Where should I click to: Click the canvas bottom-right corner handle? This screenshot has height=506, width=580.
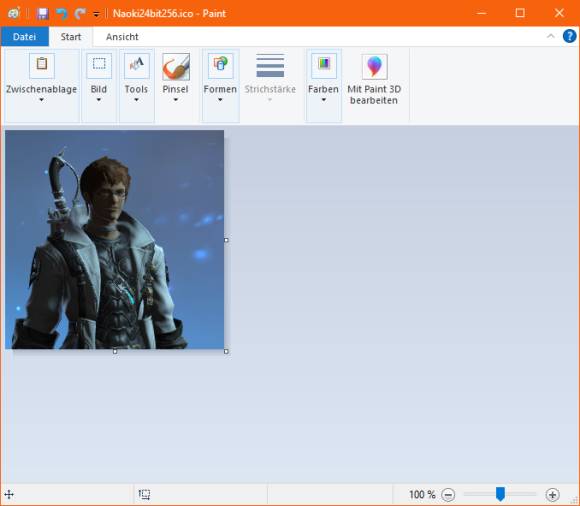[x=226, y=351]
